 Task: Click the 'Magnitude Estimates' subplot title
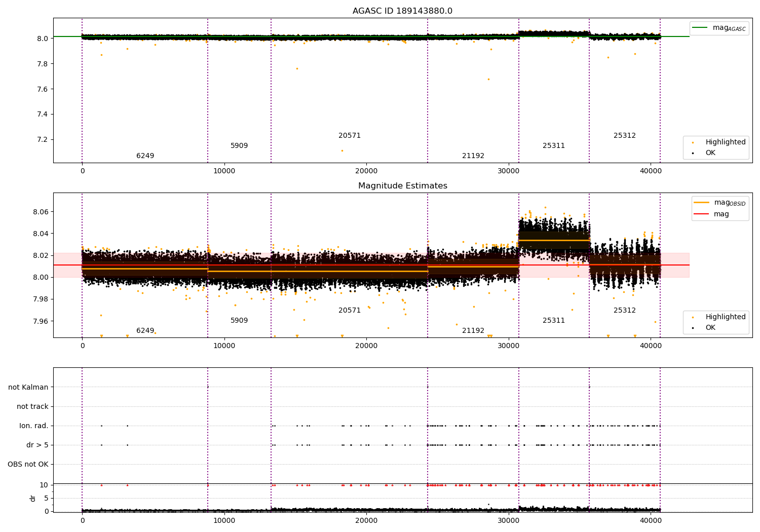click(x=402, y=186)
